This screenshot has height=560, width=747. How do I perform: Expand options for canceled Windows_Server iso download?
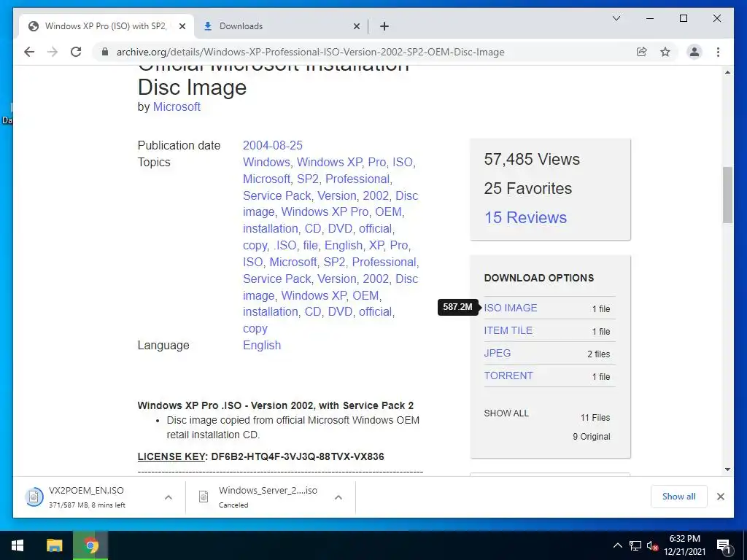click(338, 497)
